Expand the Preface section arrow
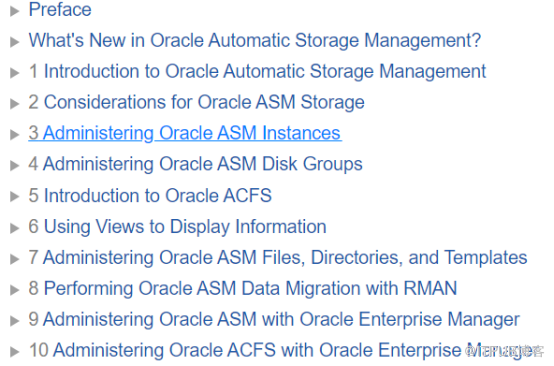 (x=14, y=11)
